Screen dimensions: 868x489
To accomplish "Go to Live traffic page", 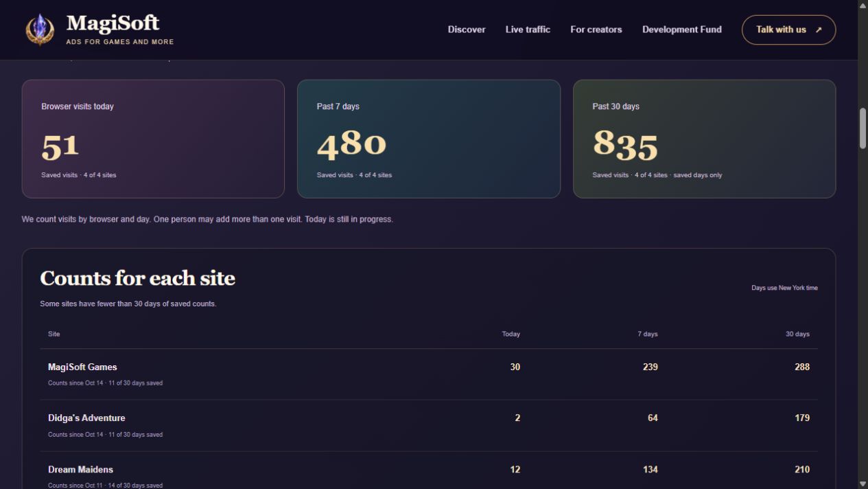I will click(x=528, y=30).
